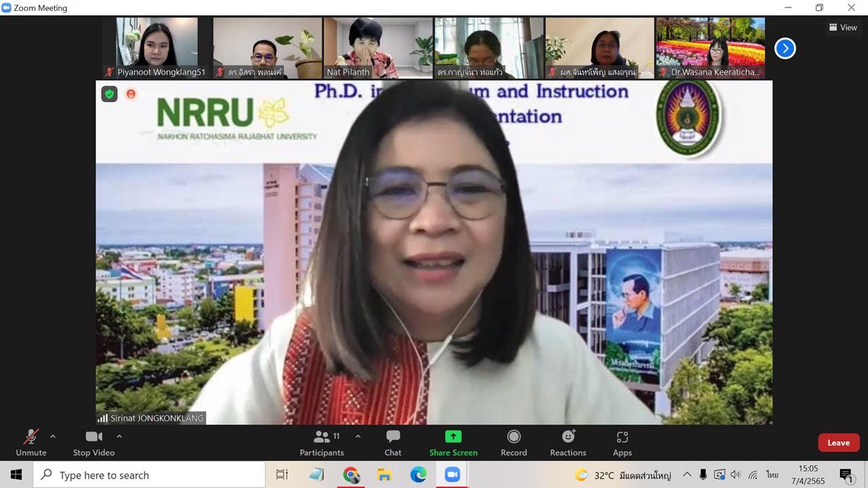The image size is (868, 488).
Task: Click the red recording indicator icon
Action: pos(131,94)
